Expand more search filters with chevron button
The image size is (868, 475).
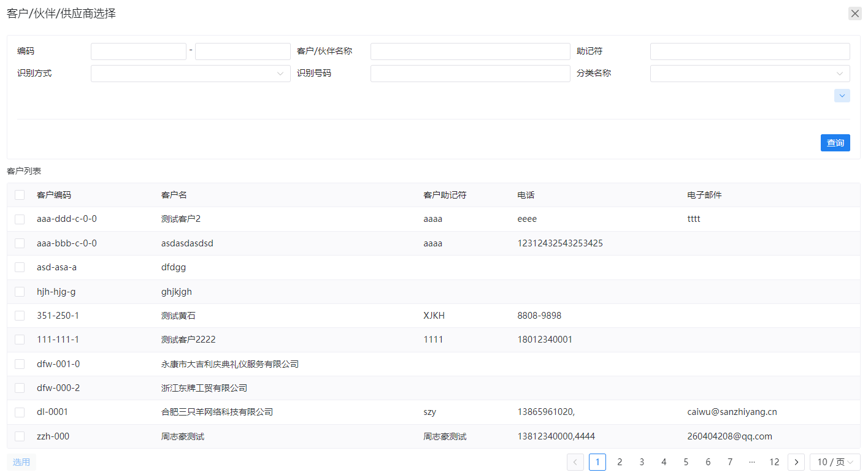click(x=842, y=96)
